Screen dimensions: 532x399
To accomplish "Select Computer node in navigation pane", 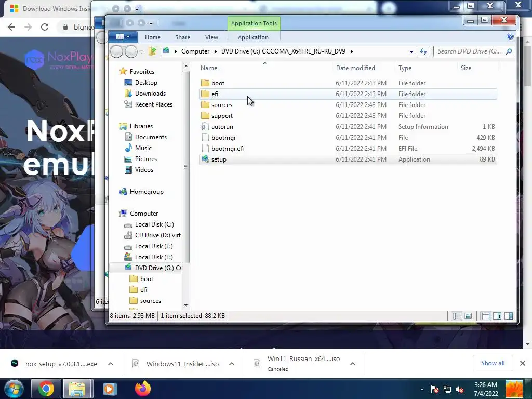I will coord(144,214).
